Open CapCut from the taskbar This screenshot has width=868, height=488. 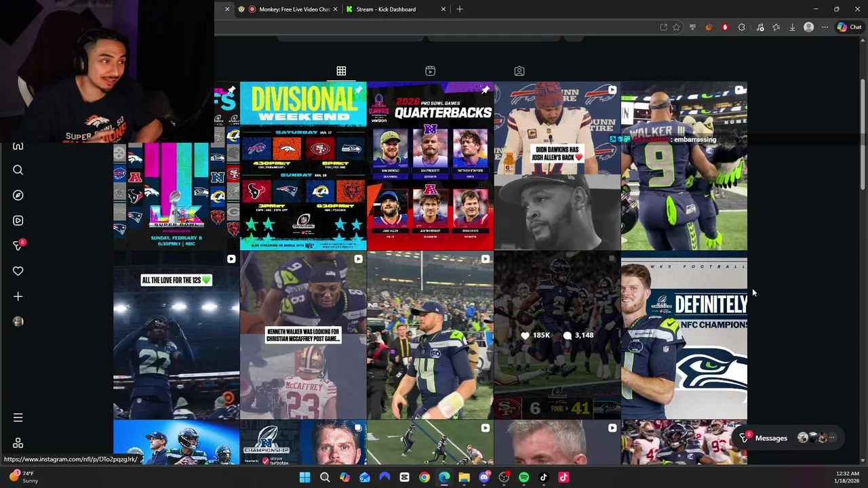point(404,478)
